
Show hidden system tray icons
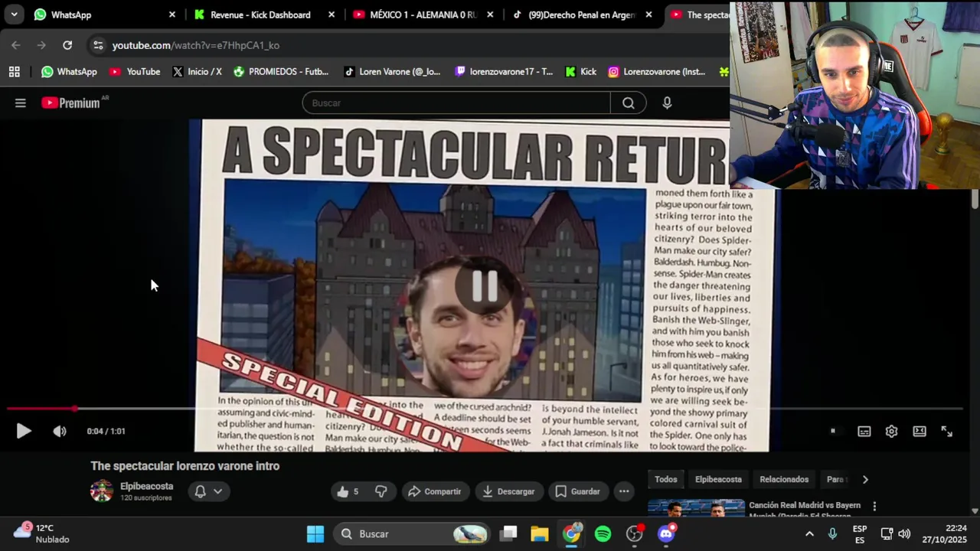(809, 534)
